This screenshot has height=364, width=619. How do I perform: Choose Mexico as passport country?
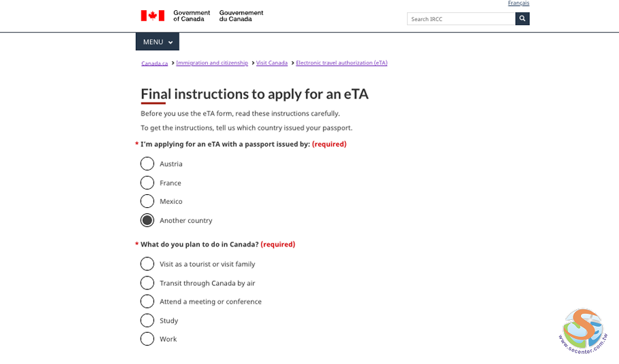point(147,201)
